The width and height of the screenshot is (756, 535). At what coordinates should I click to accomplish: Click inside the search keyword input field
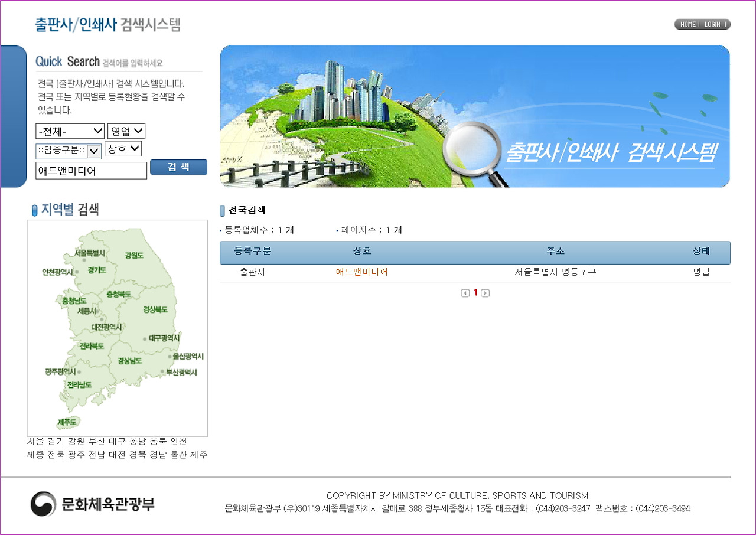[91, 170]
